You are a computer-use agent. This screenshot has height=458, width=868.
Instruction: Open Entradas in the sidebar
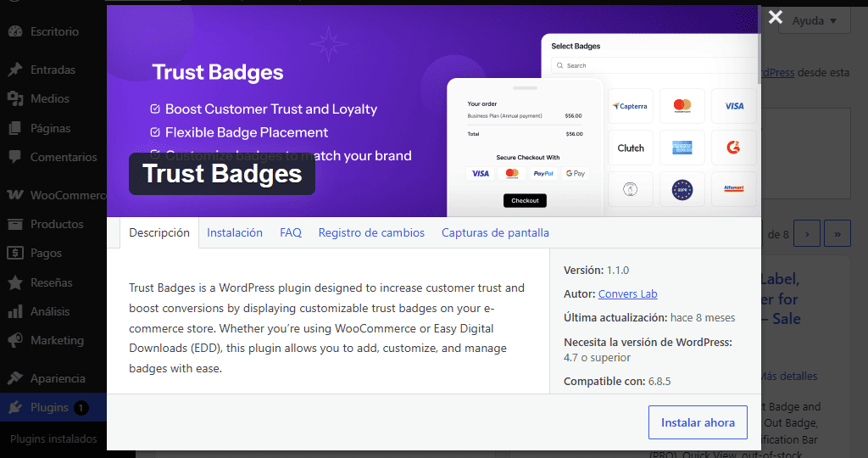[53, 70]
